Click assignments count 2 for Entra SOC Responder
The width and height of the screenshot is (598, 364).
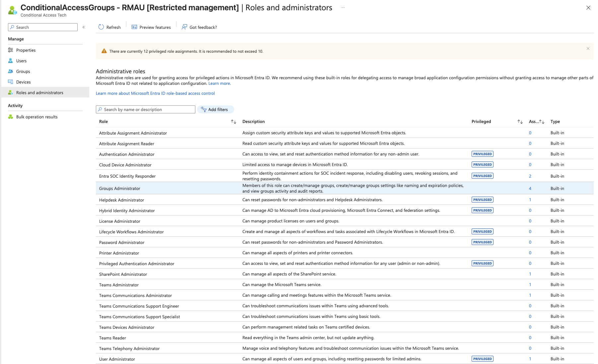[x=530, y=176]
